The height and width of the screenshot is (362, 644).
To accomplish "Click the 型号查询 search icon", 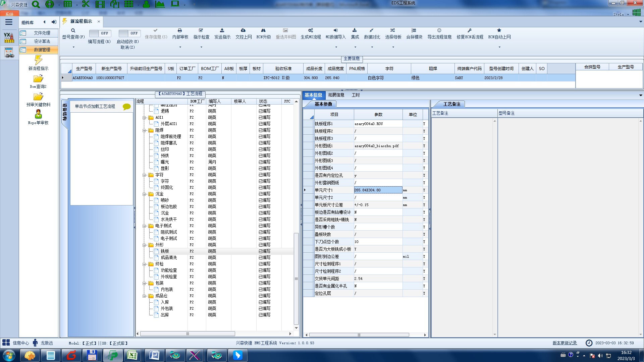I will pos(73,31).
